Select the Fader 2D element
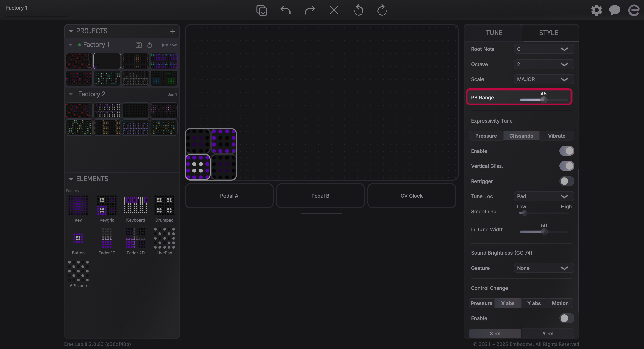The width and height of the screenshot is (644, 349). click(x=136, y=242)
